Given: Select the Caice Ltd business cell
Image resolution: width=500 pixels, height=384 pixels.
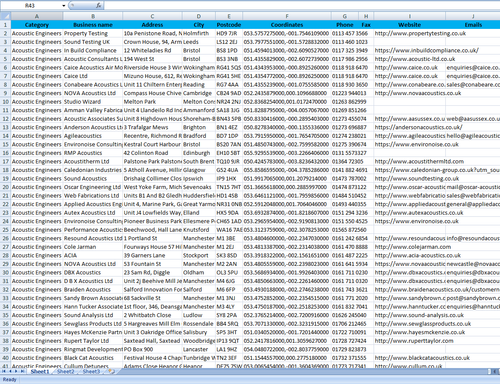Looking at the screenshot, I should pyautogui.click(x=93, y=76).
